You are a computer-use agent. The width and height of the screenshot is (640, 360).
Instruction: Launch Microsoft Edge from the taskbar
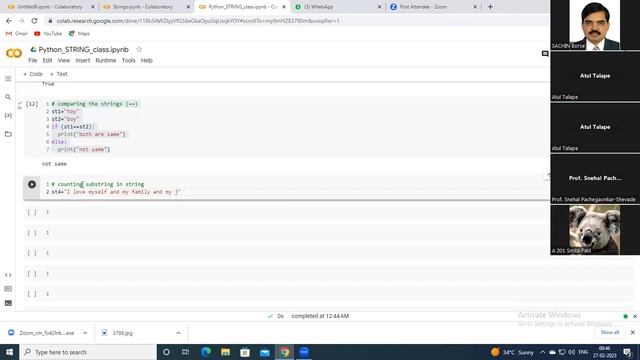tap(205, 352)
